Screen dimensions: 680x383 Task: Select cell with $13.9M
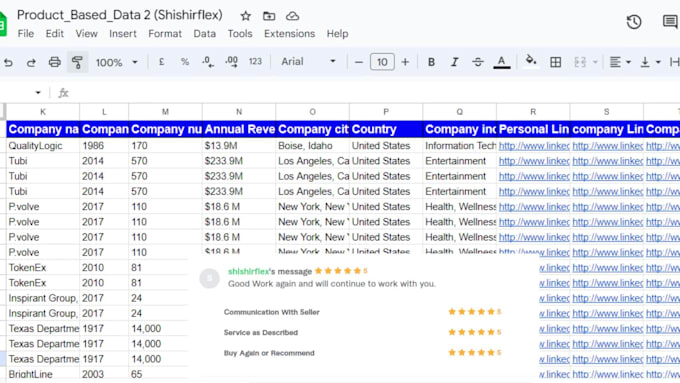pyautogui.click(x=239, y=146)
